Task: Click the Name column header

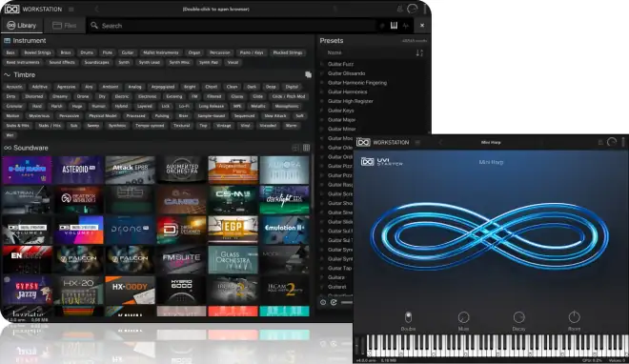Action: [335, 52]
